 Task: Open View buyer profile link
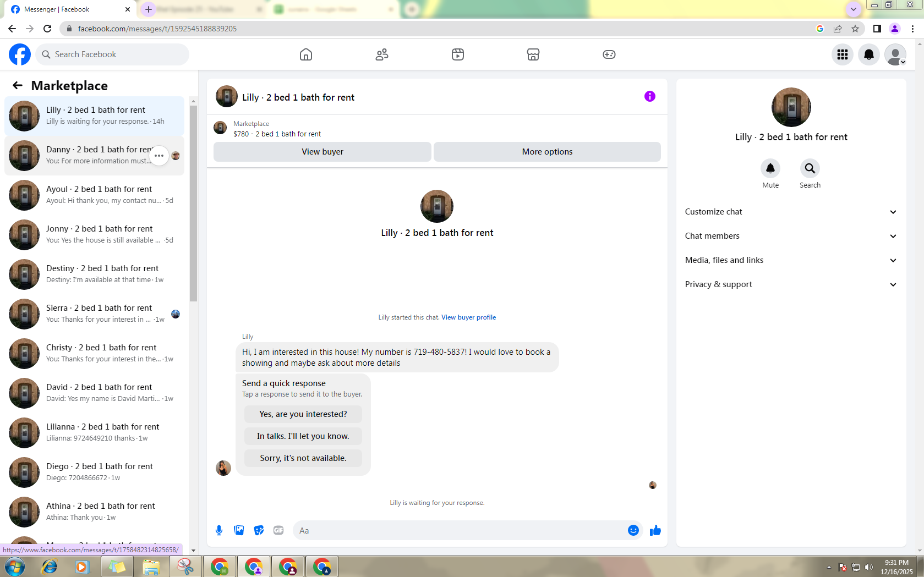[x=468, y=317]
